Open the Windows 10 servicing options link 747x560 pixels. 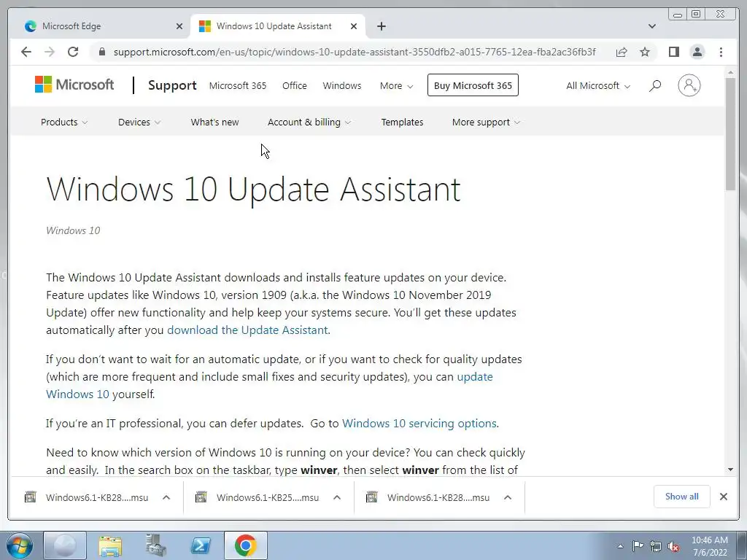pos(419,424)
